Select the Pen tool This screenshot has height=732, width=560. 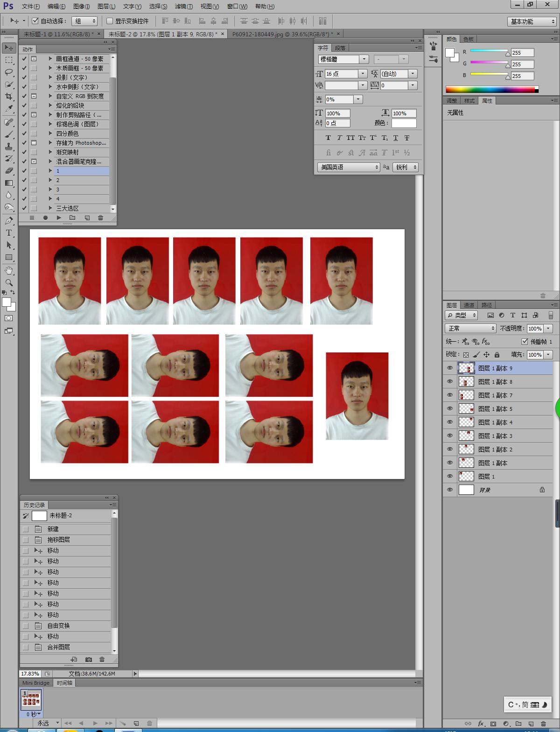coord(9,221)
